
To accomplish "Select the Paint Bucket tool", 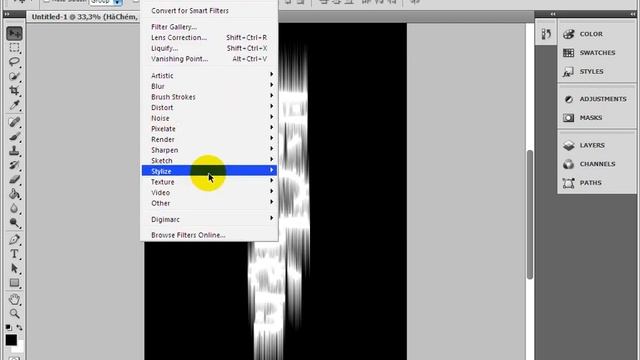I will click(14, 193).
